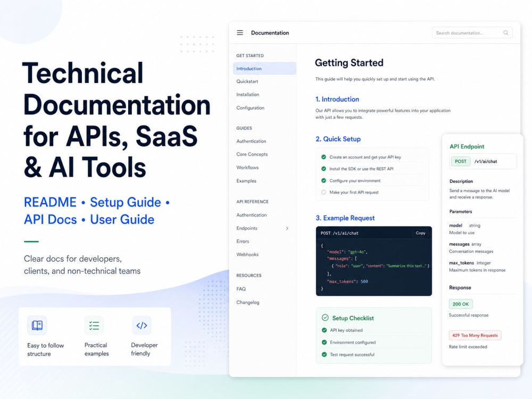Click the 429 Too Many Requests badge
The width and height of the screenshot is (532, 399).
[x=475, y=335]
